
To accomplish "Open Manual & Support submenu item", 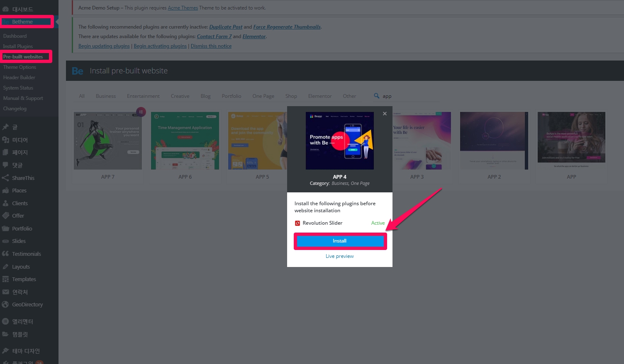I will point(23,98).
